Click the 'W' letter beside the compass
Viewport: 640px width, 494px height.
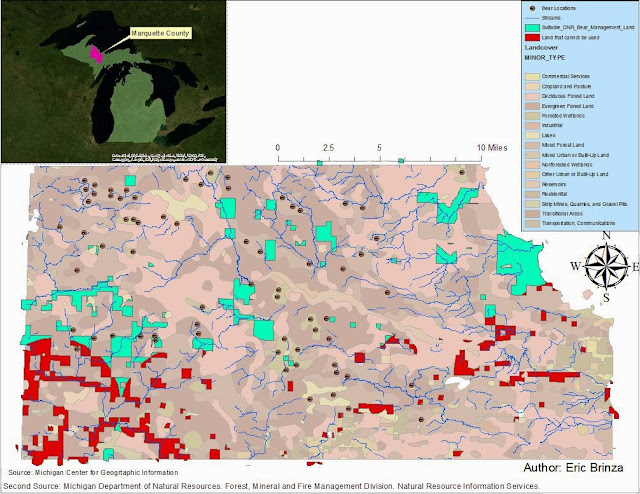tap(575, 267)
